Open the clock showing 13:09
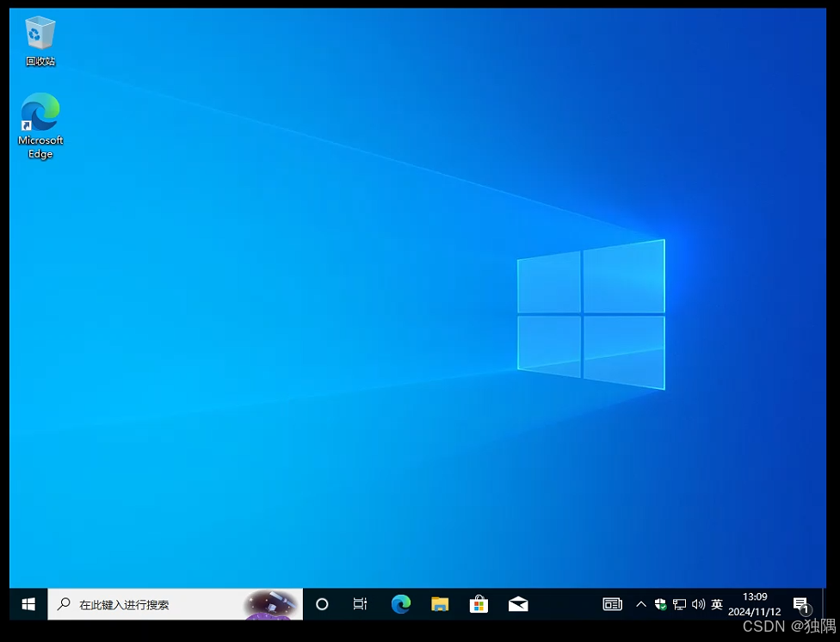This screenshot has width=840, height=642. click(754, 604)
